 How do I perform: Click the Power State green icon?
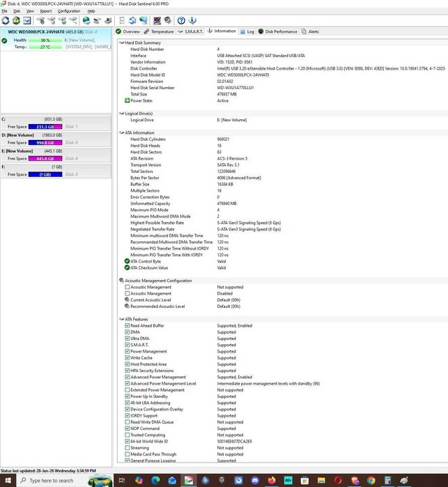tap(127, 100)
